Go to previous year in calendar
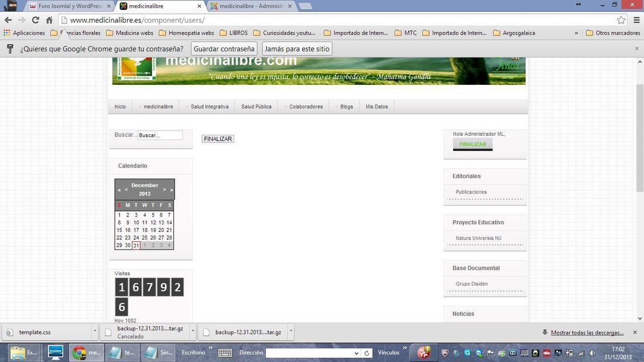Screen dimensions: 644x362 point(119,190)
